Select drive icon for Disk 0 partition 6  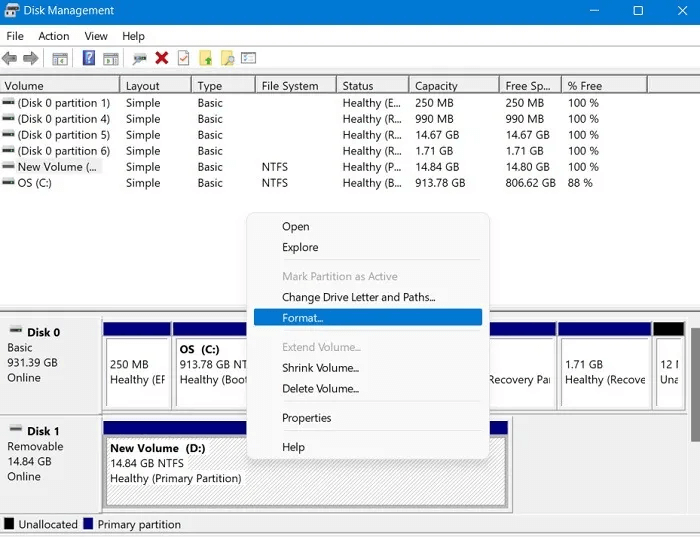point(8,150)
